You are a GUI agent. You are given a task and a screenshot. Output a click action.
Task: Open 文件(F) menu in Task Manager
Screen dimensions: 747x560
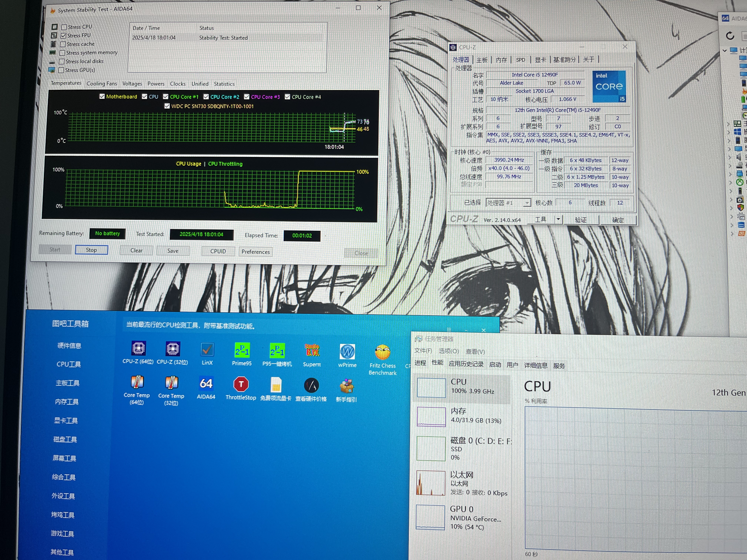click(x=423, y=351)
